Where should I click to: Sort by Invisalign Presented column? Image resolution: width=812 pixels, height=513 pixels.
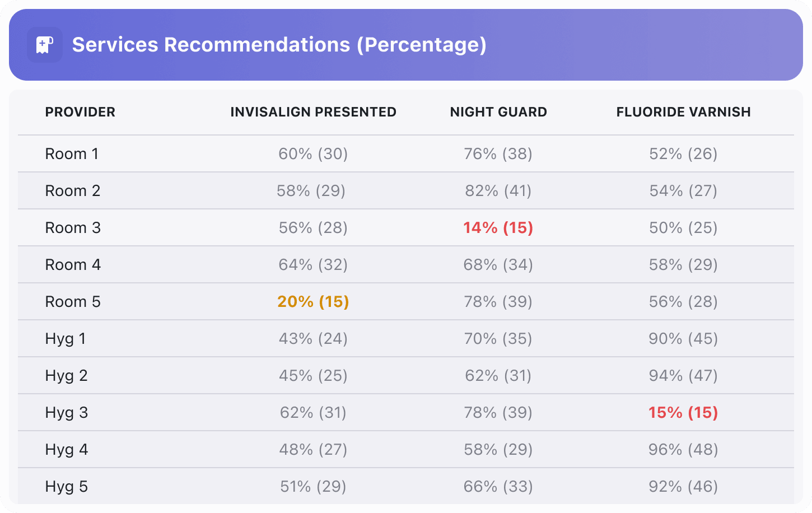pos(313,112)
